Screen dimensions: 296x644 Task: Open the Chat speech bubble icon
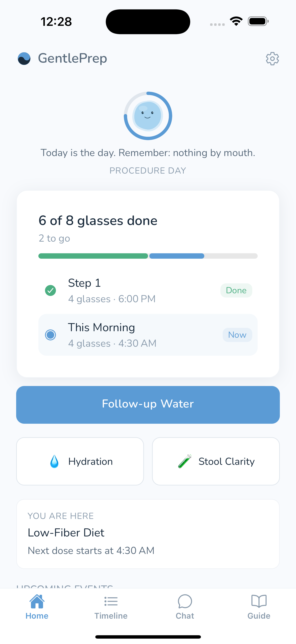[x=185, y=601]
